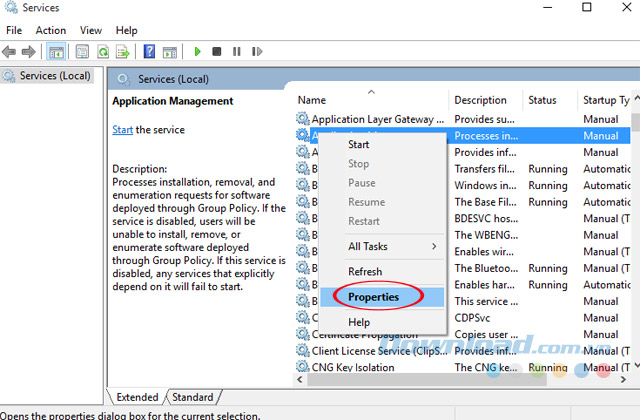640x420 pixels.
Task: Click 'The Bluetoo...' description cell
Action: pyautogui.click(x=486, y=268)
